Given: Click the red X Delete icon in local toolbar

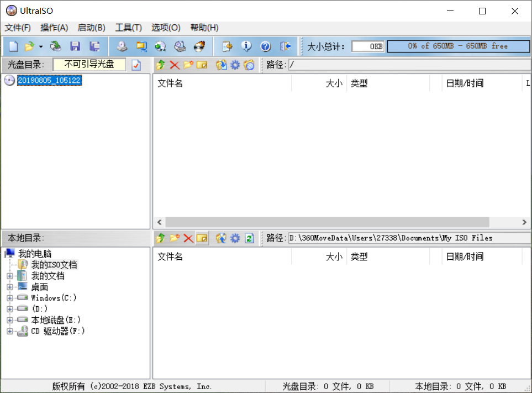Looking at the screenshot, I should pyautogui.click(x=188, y=238).
